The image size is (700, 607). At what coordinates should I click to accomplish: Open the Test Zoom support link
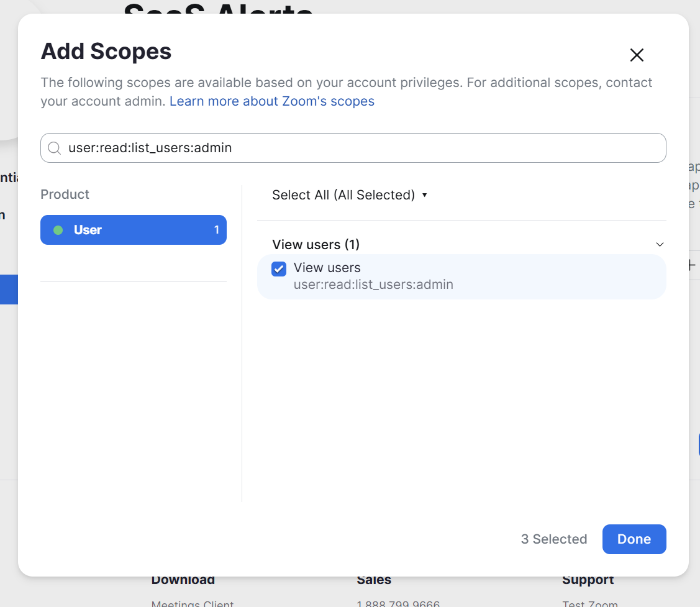(589, 603)
